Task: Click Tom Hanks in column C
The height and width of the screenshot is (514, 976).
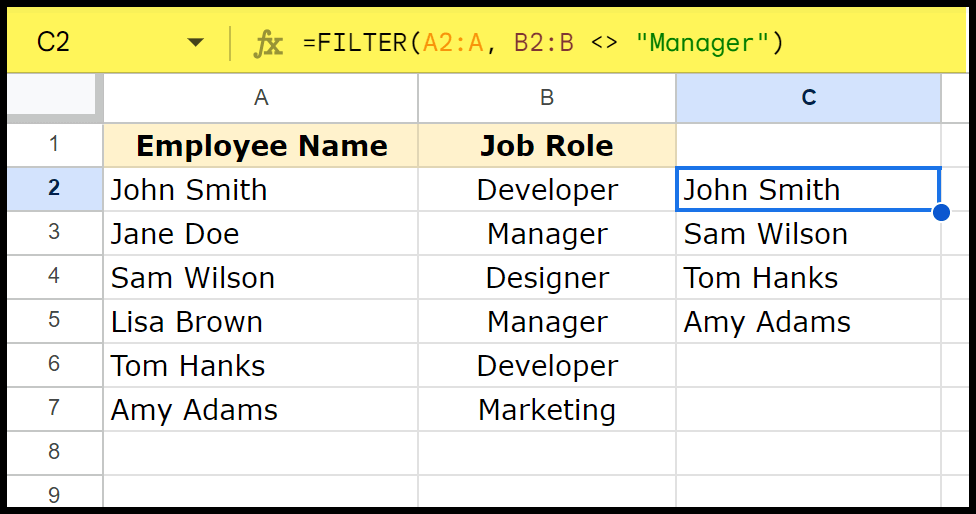Action: click(x=808, y=277)
